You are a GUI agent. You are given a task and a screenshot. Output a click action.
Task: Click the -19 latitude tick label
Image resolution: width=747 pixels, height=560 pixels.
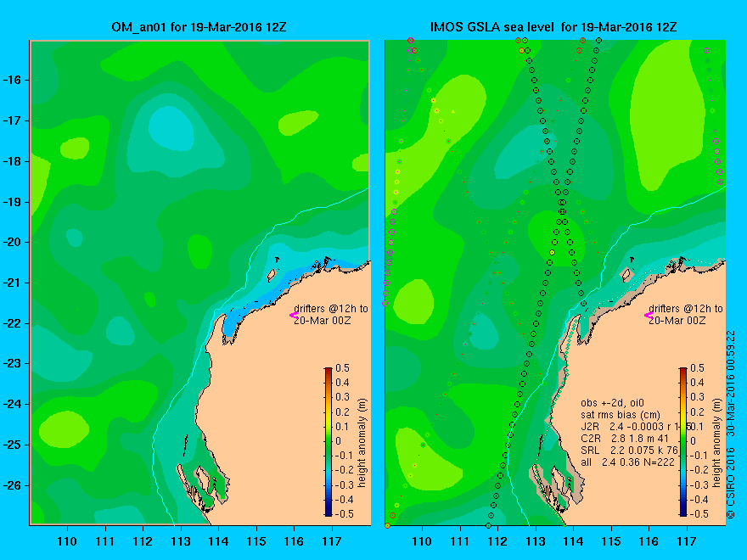pos(13,202)
